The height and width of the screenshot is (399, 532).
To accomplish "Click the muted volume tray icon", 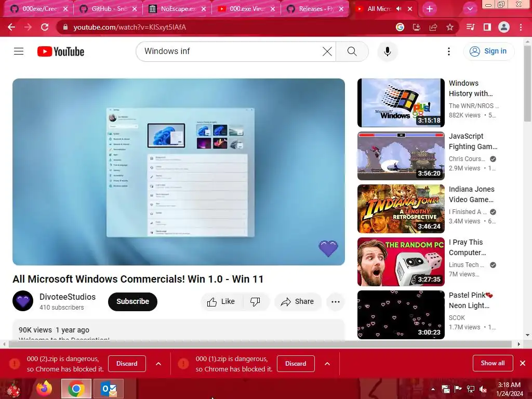I will pyautogui.click(x=483, y=389).
